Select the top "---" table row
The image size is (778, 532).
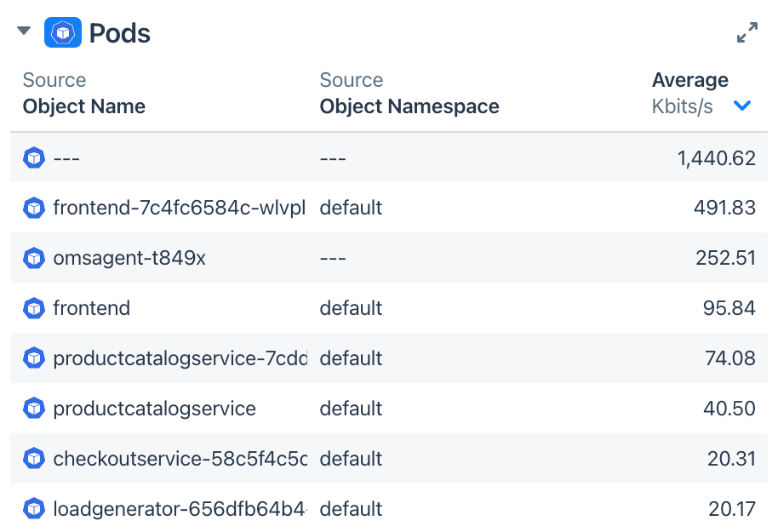click(383, 157)
